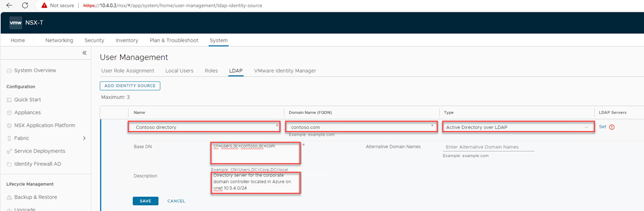The height and width of the screenshot is (211, 644).
Task: Click the Identity Firewall AD icon
Action: [x=9, y=164]
